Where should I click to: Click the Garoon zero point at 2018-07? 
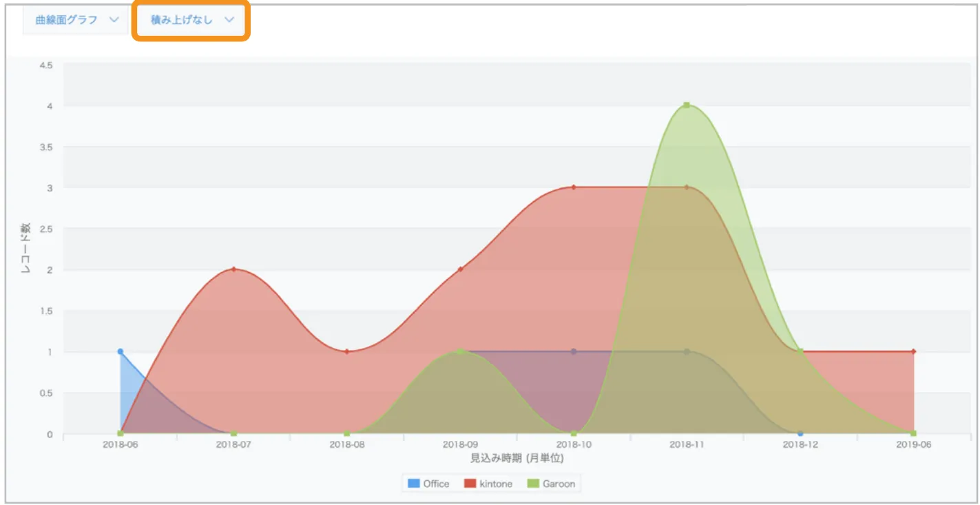click(233, 433)
